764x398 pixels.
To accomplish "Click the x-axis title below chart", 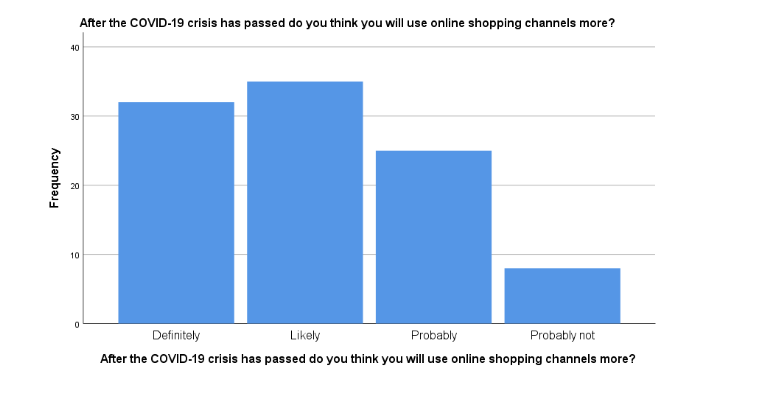I will [x=368, y=359].
